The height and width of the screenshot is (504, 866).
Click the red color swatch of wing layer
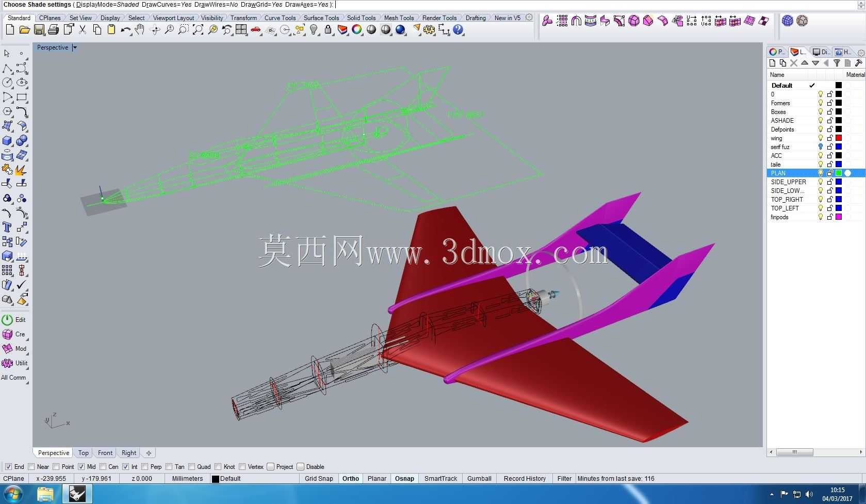point(839,138)
